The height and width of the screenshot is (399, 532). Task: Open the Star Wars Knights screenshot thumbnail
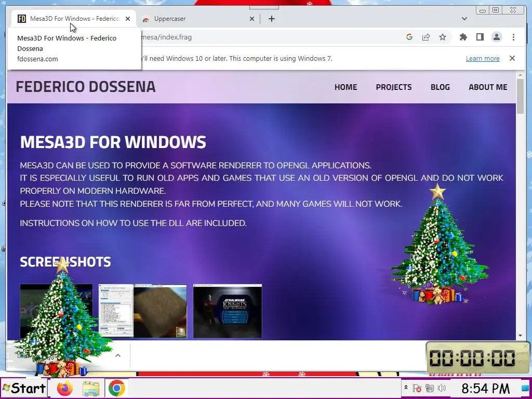(x=228, y=311)
